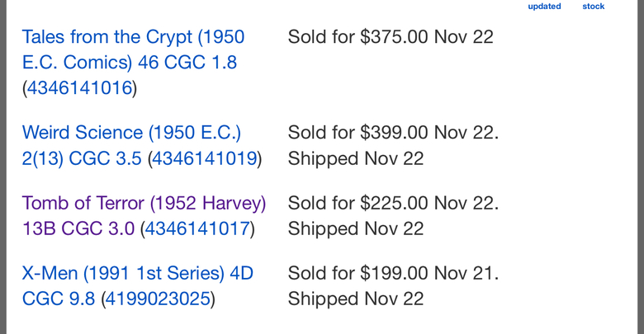Open X-Men 1991 4D CGC 9.8 listing
The height and width of the screenshot is (334, 644).
138,286
